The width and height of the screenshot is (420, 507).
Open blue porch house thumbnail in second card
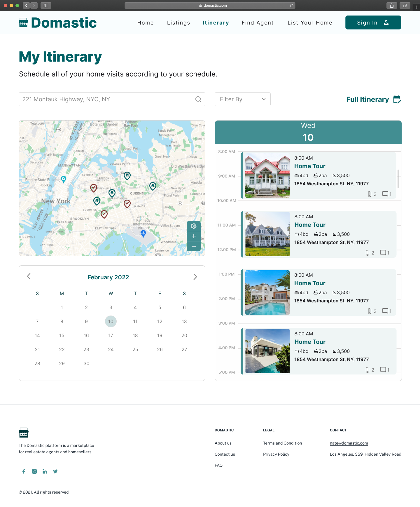[267, 234]
